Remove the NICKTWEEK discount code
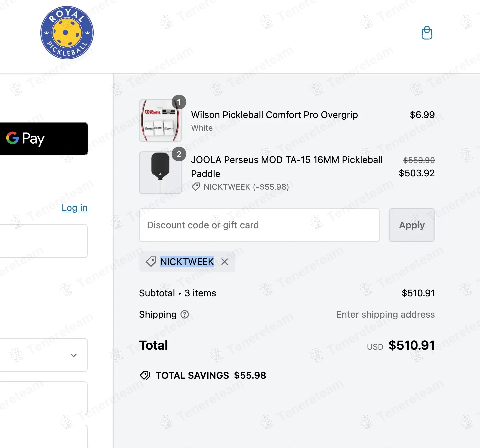 coord(225,262)
